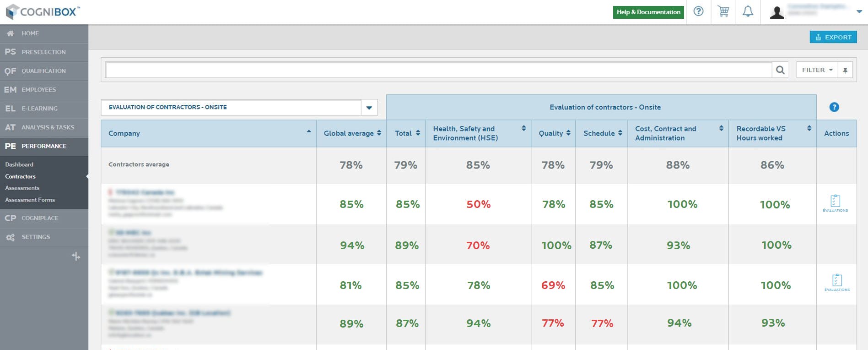Export the contractors table
Viewport: 868px width, 350px height.
click(833, 37)
